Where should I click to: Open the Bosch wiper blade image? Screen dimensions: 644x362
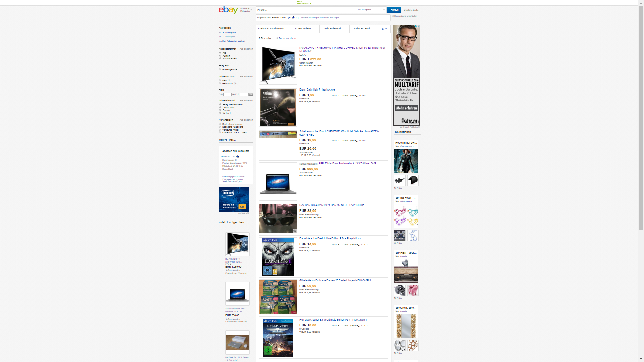pos(278,134)
